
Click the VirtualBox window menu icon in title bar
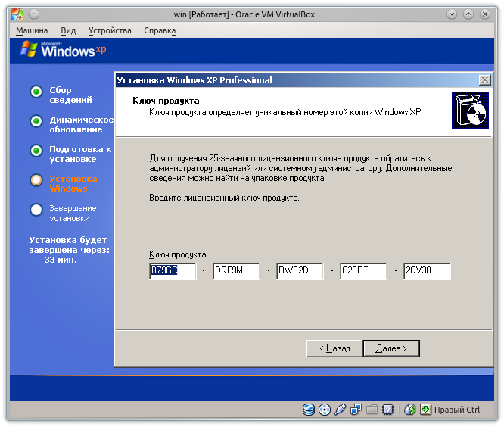[17, 14]
